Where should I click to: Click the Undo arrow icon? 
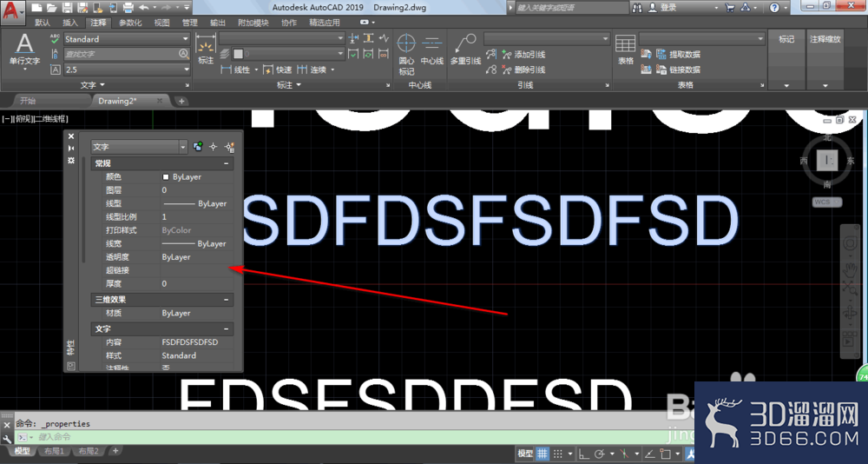point(144,8)
